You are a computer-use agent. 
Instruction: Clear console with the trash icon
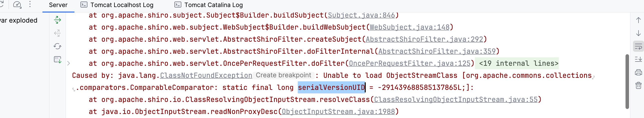(638, 86)
